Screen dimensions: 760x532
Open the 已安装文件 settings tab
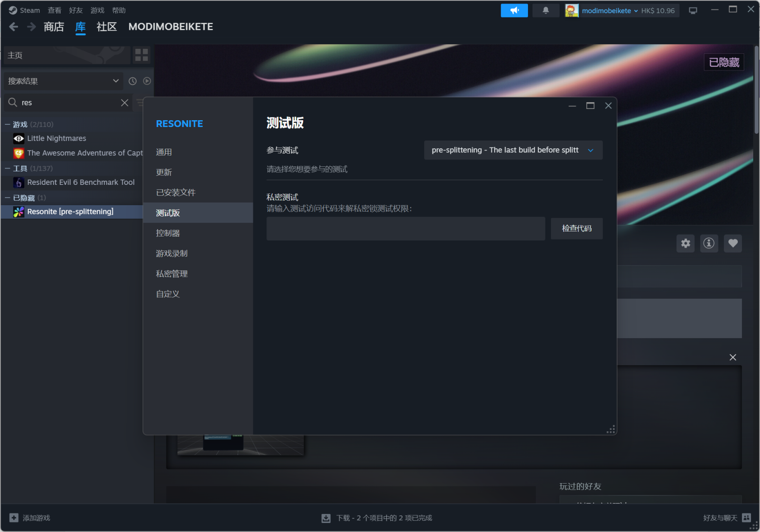pyautogui.click(x=176, y=193)
